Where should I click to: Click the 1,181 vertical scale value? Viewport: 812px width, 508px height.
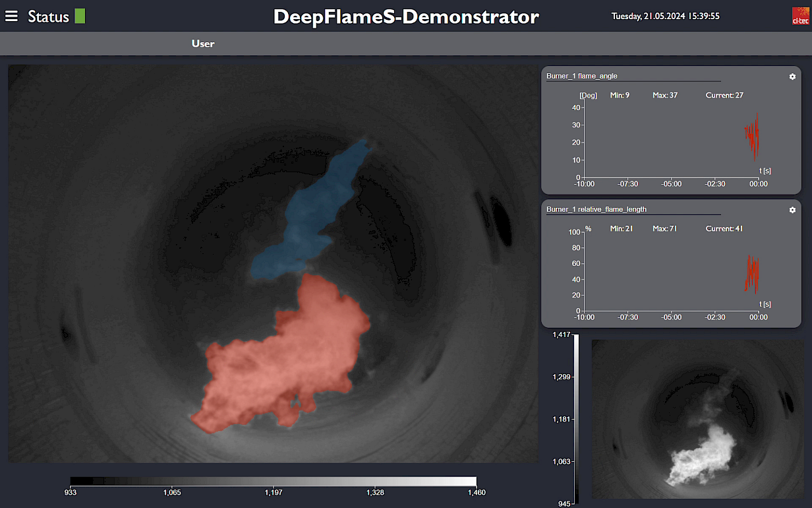tap(562, 420)
